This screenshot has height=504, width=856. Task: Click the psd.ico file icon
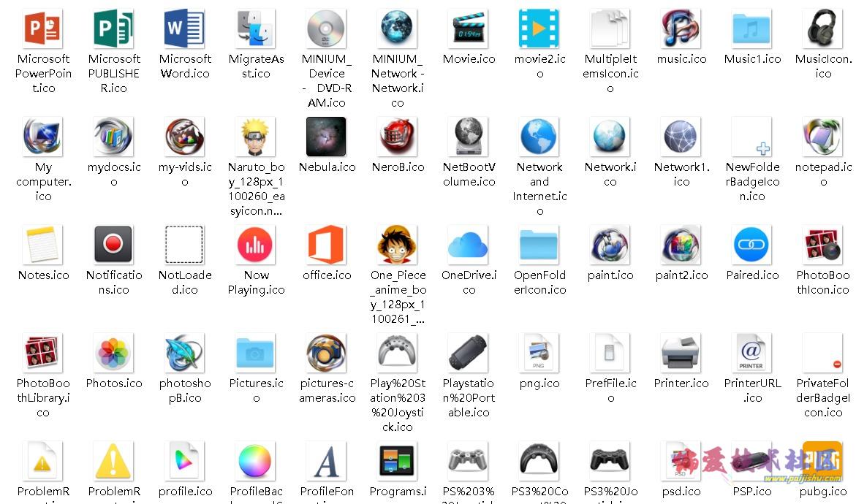(681, 461)
